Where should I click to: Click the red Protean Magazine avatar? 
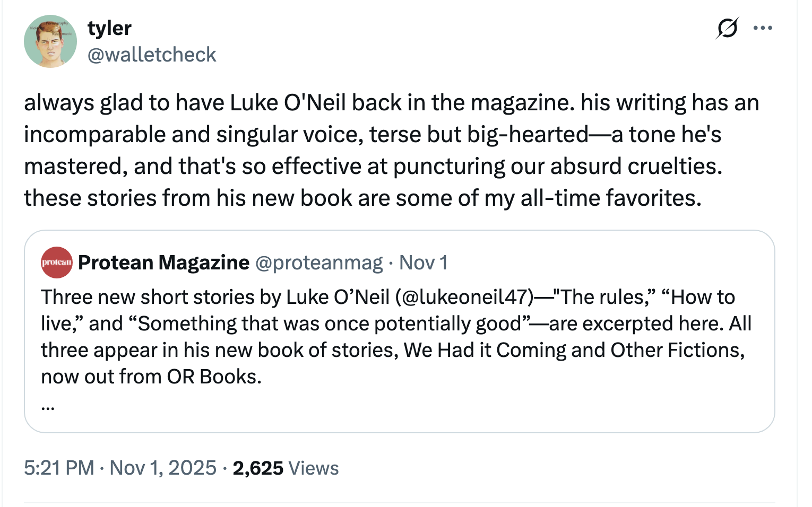pyautogui.click(x=57, y=263)
